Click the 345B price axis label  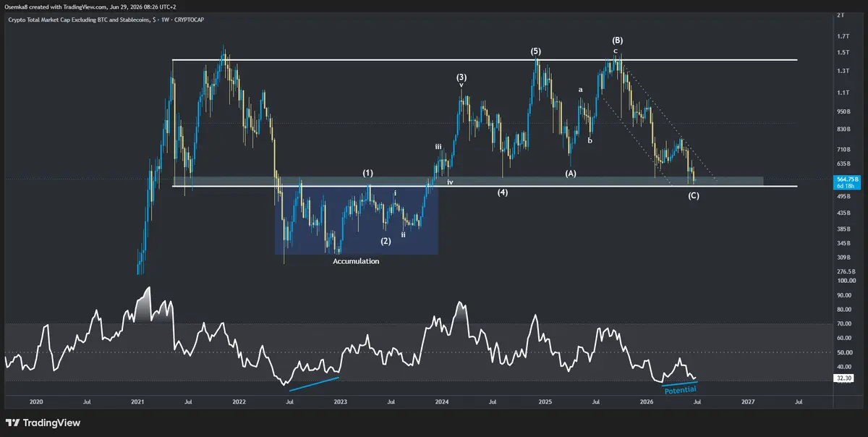[843, 244]
